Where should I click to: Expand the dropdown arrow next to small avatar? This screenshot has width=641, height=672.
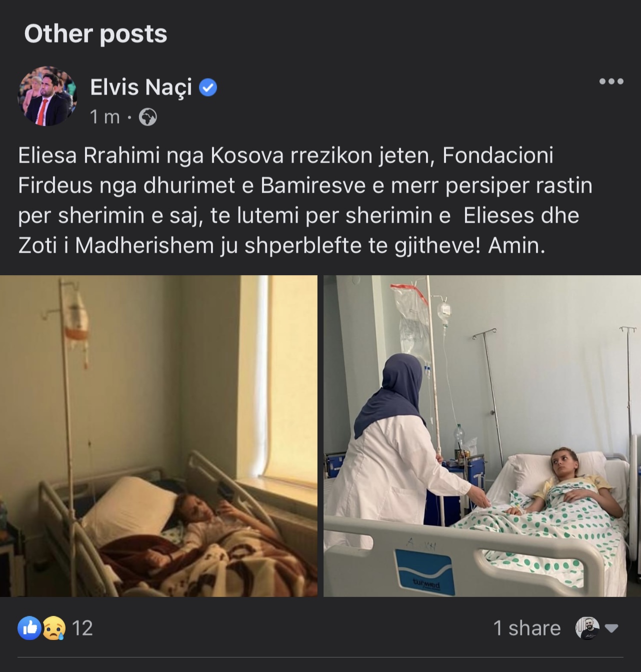pyautogui.click(x=611, y=628)
